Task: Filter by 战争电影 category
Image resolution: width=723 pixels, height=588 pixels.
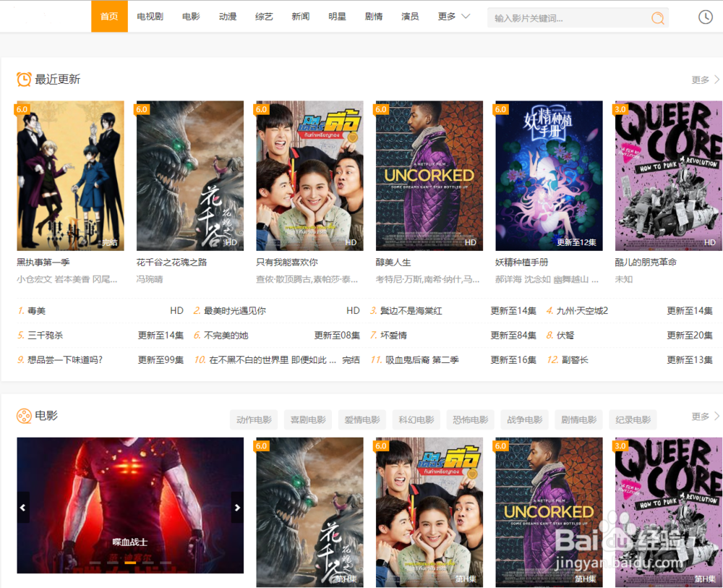Action: pos(524,419)
